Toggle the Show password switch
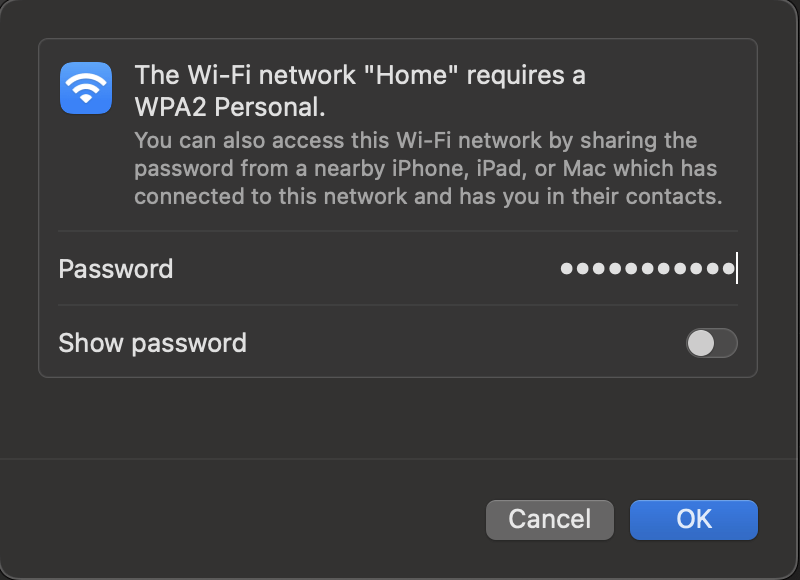This screenshot has width=800, height=580. coord(711,343)
